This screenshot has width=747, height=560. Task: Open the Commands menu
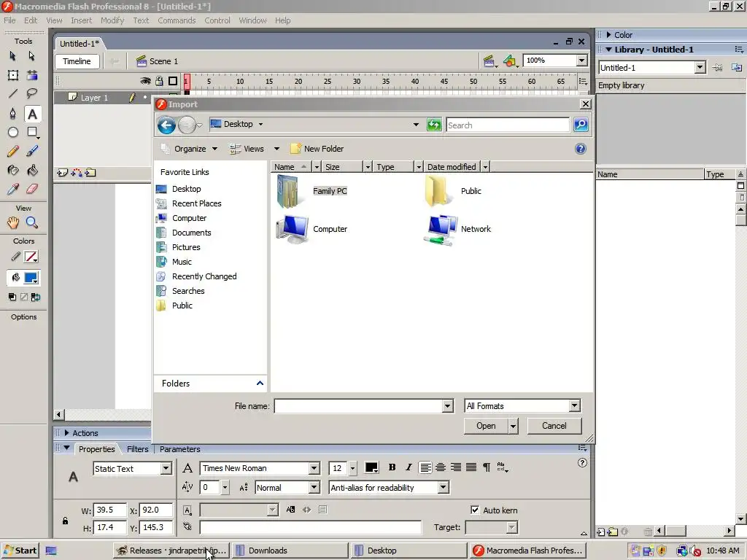point(177,20)
